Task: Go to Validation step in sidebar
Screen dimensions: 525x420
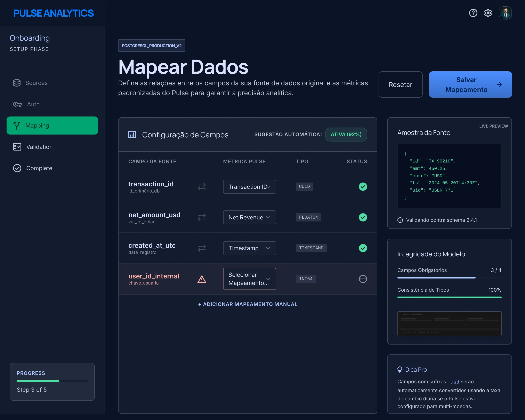Action: click(x=52, y=147)
